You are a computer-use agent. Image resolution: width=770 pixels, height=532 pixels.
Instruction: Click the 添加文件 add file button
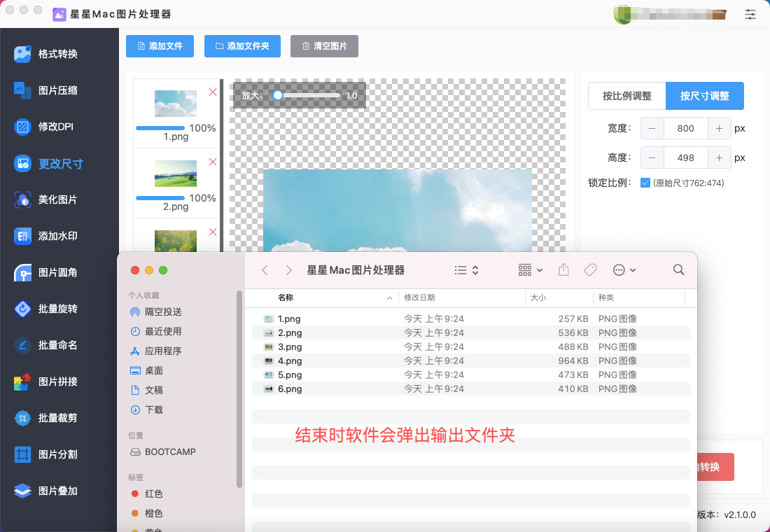160,46
